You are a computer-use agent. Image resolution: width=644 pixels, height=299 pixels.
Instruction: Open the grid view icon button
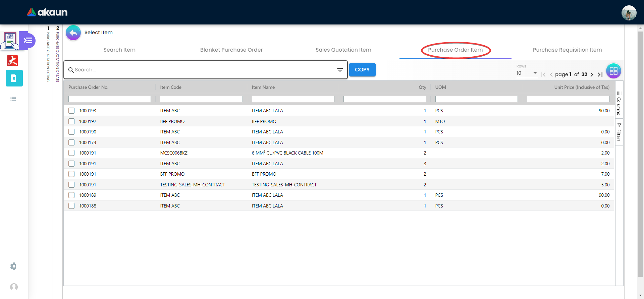tap(613, 71)
